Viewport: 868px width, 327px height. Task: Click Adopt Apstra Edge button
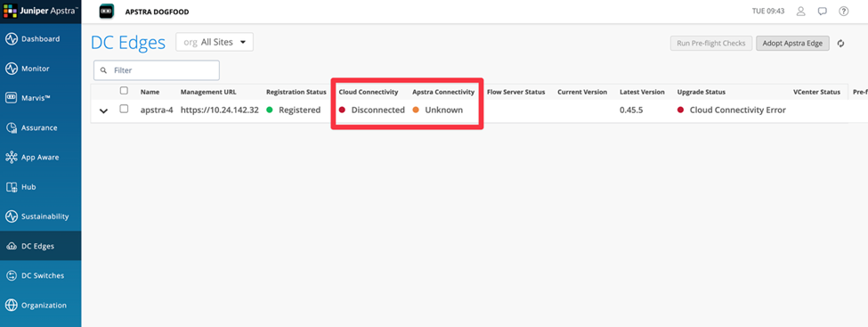coord(792,44)
